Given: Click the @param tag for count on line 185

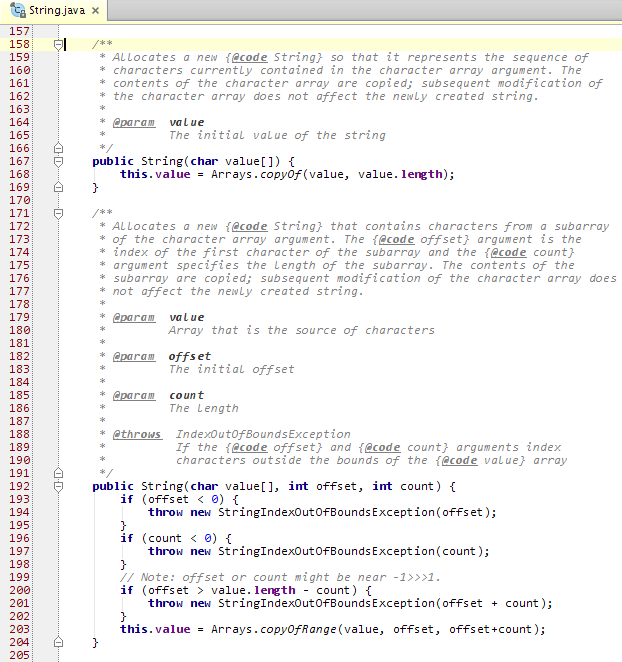Looking at the screenshot, I should coord(133,396).
